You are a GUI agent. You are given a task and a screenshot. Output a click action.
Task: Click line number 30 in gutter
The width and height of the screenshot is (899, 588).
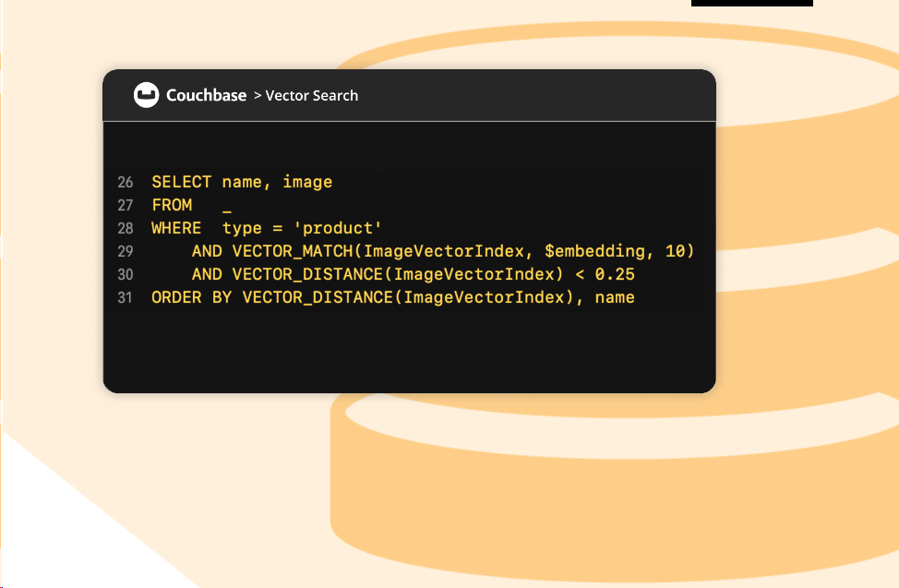pyautogui.click(x=125, y=275)
